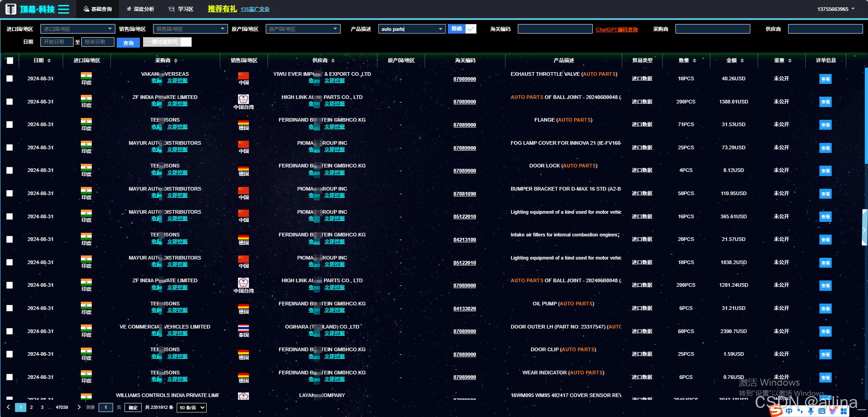Select checkbox for OIL PUMP row
This screenshot has width=868, height=417.
click(x=10, y=308)
